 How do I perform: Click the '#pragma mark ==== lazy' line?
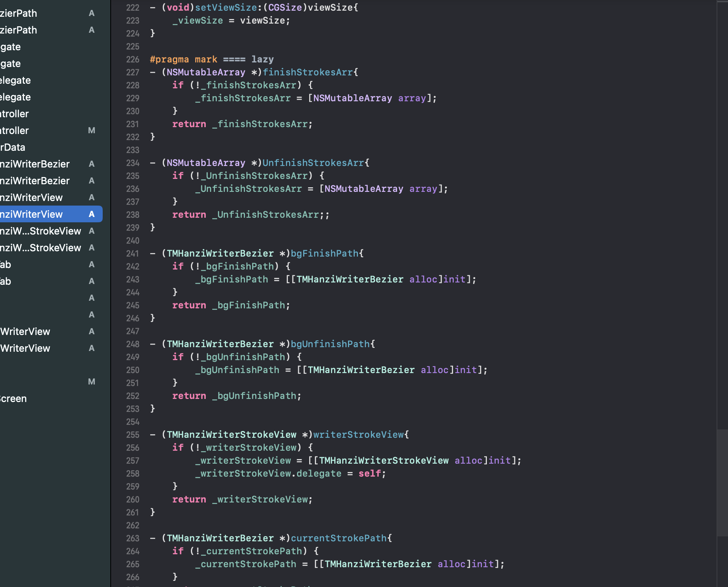pos(211,59)
